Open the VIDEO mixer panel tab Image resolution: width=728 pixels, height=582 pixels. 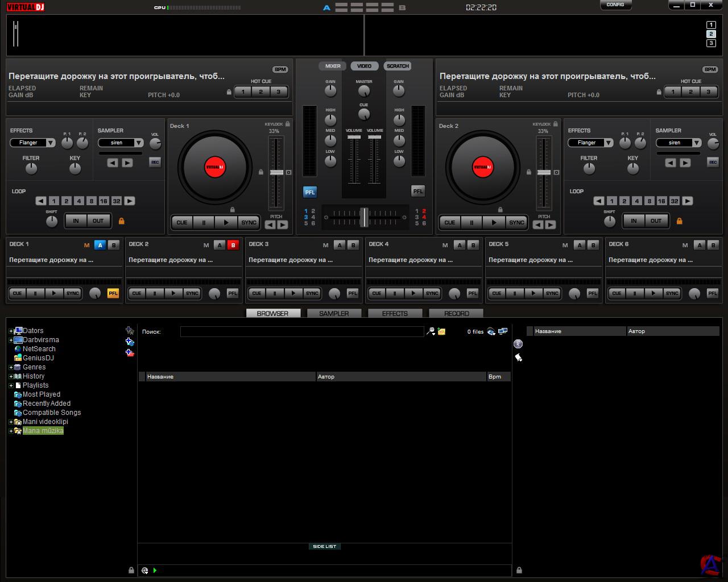click(x=364, y=66)
